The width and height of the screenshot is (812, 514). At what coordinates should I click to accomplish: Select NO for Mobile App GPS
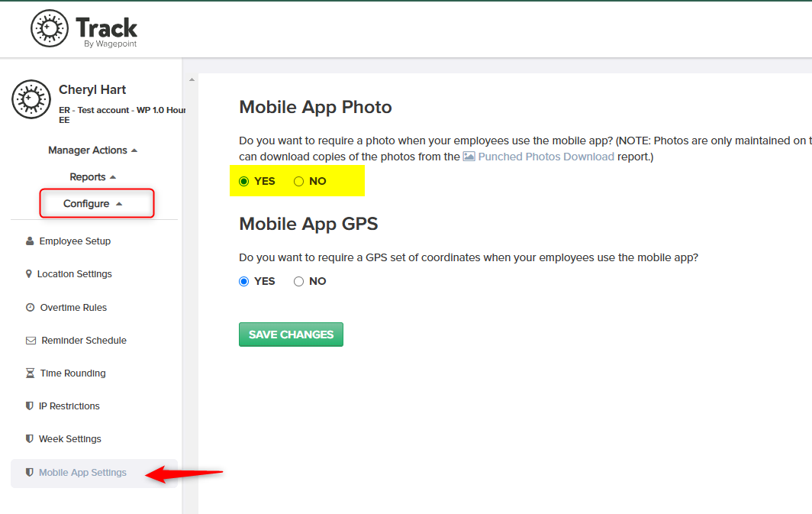tap(298, 281)
